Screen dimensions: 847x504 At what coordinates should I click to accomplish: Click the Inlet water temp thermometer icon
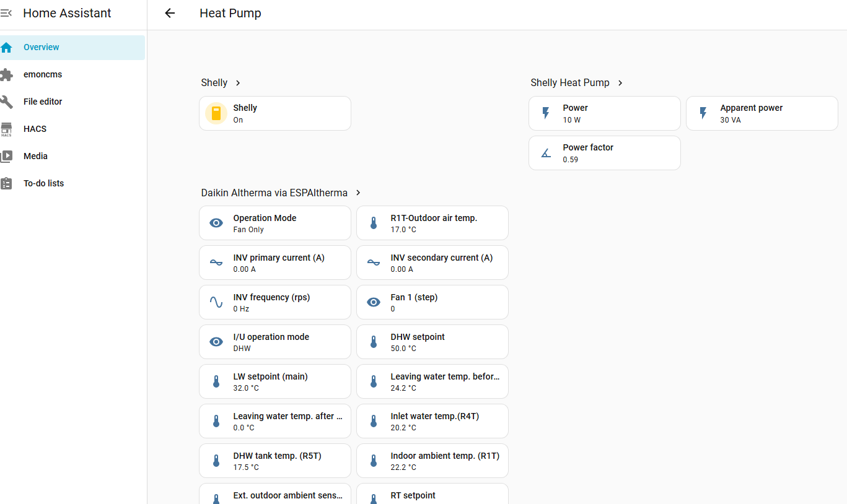tap(374, 422)
